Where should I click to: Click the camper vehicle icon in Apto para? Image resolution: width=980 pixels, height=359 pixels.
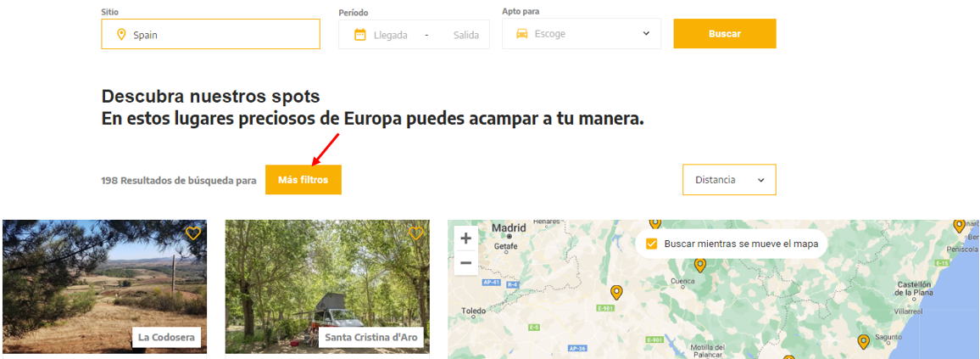[x=522, y=34]
